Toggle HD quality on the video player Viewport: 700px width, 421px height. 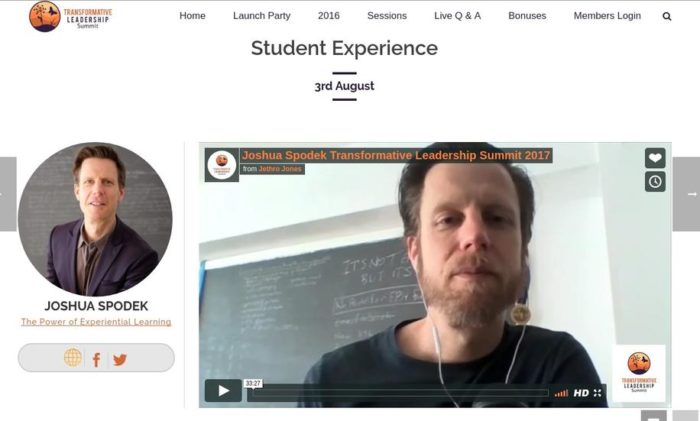581,393
